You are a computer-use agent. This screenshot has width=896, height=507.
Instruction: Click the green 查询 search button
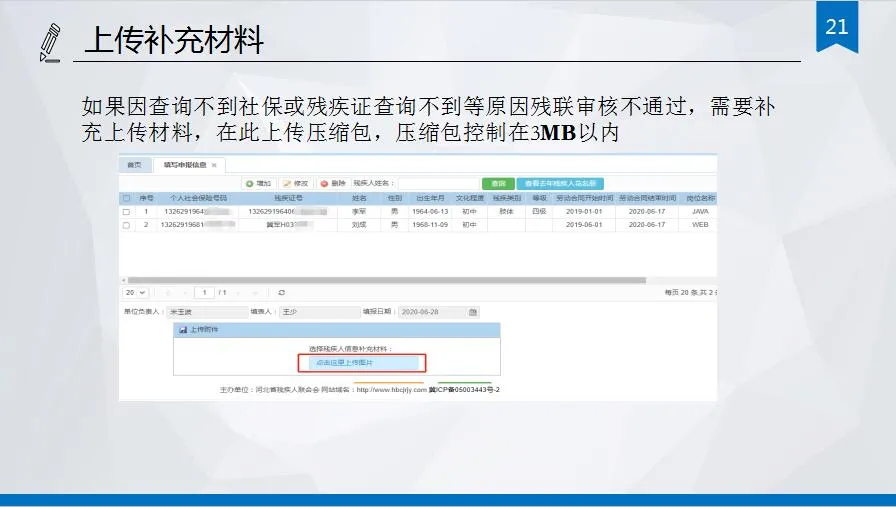(x=497, y=184)
